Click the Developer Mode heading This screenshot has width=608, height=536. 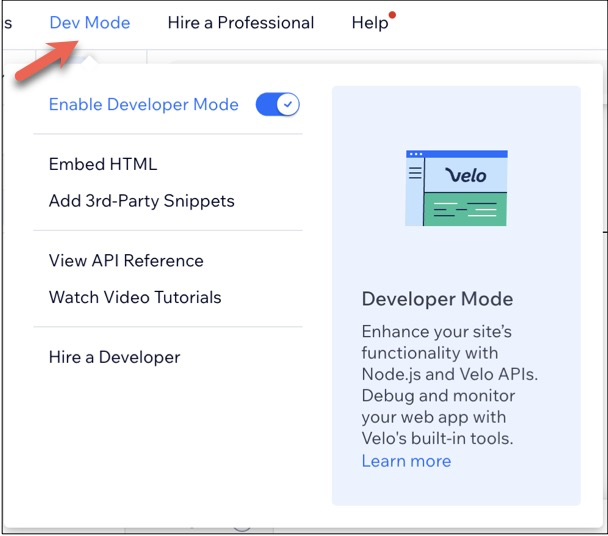(437, 299)
